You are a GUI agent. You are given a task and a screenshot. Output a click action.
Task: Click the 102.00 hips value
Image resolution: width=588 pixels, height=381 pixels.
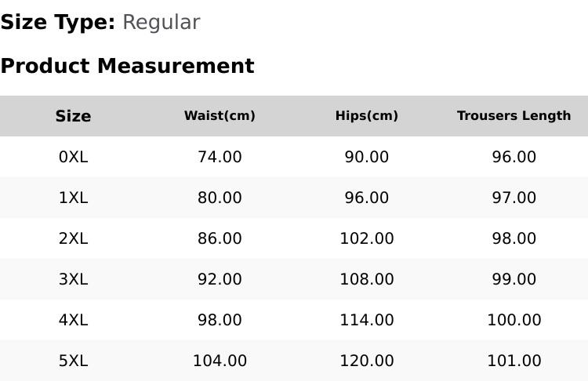pyautogui.click(x=367, y=238)
